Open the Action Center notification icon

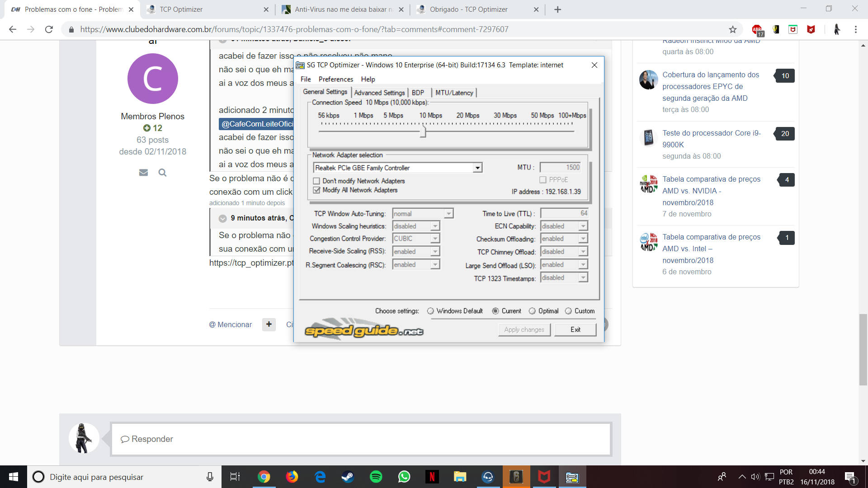coord(850,477)
